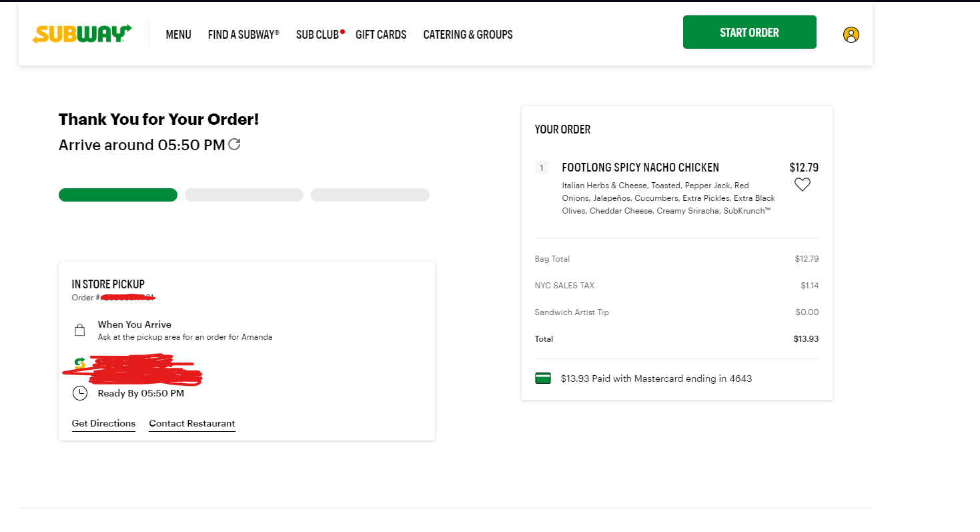Image resolution: width=980 pixels, height=532 pixels.
Task: Click the Footlong Spicy Nacho Chicken title
Action: tap(640, 168)
